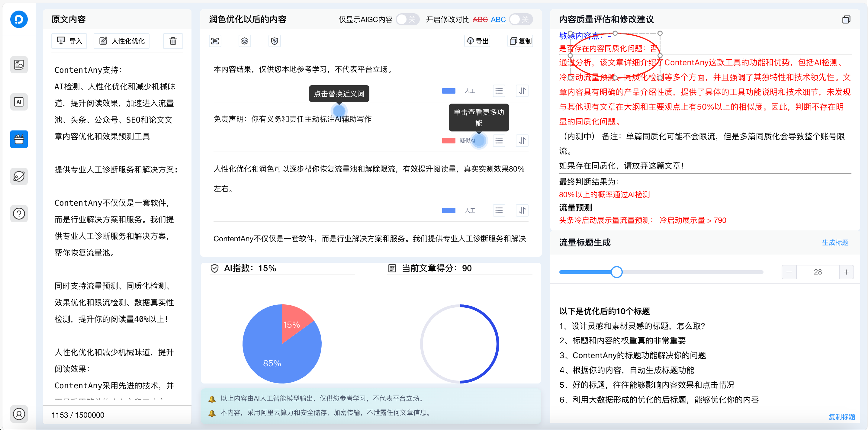Click the sort arrows icon beside the 人工 label
The width and height of the screenshot is (868, 430).
coord(522,91)
